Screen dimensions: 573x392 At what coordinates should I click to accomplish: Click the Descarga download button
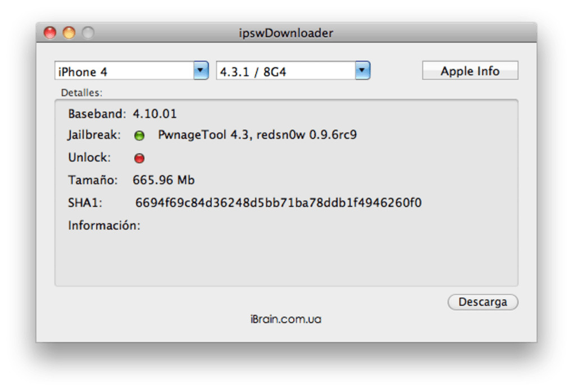coord(483,302)
